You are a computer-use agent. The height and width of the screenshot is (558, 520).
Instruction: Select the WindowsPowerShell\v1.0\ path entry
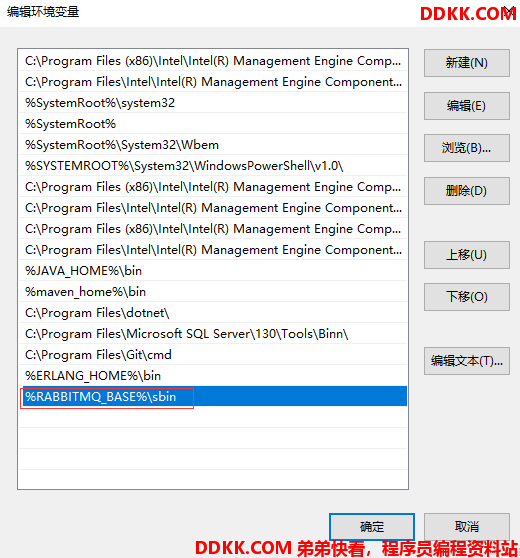pyautogui.click(x=213, y=165)
